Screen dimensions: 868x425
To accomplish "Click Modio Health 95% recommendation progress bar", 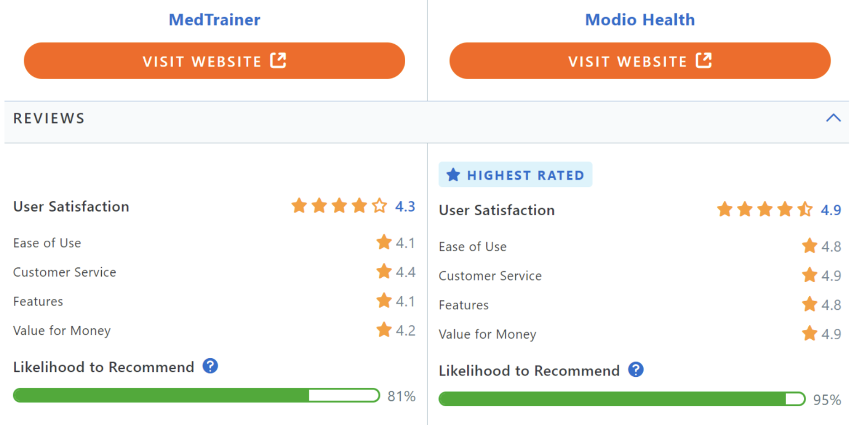I will [x=622, y=399].
